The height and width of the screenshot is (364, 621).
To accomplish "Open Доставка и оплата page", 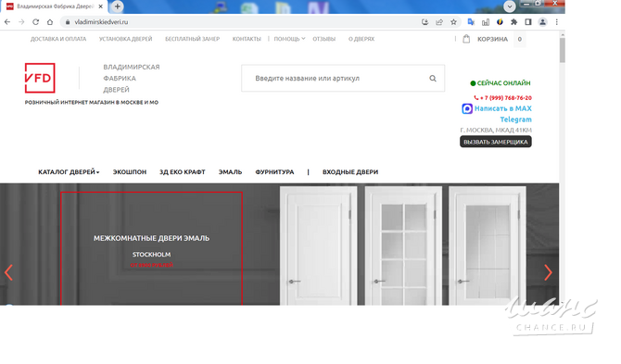I will pyautogui.click(x=58, y=39).
